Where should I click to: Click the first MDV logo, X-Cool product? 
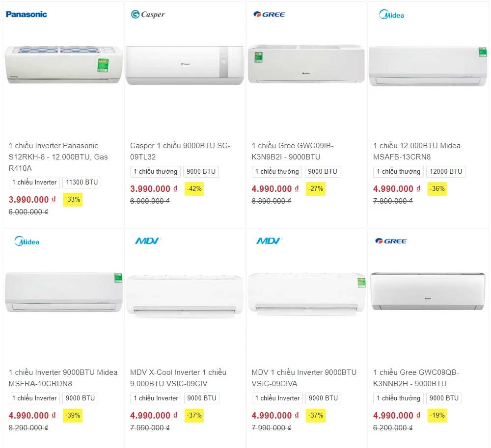[x=147, y=241]
